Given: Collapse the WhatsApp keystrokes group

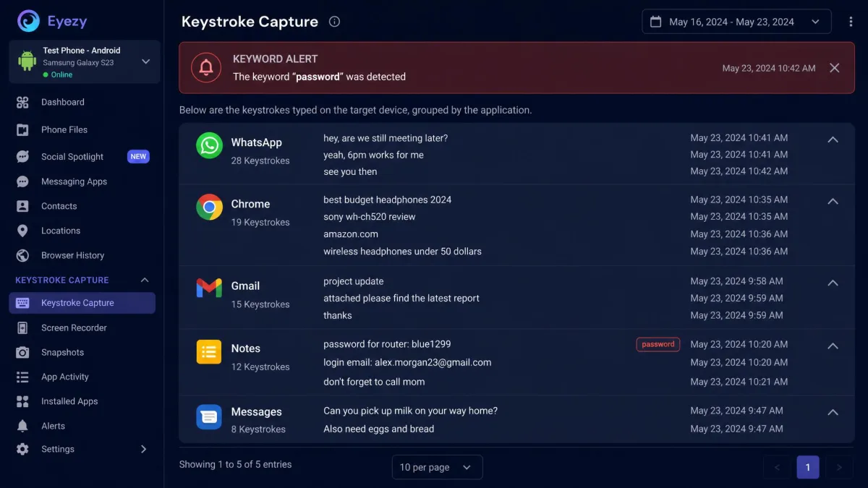Looking at the screenshot, I should (x=833, y=140).
